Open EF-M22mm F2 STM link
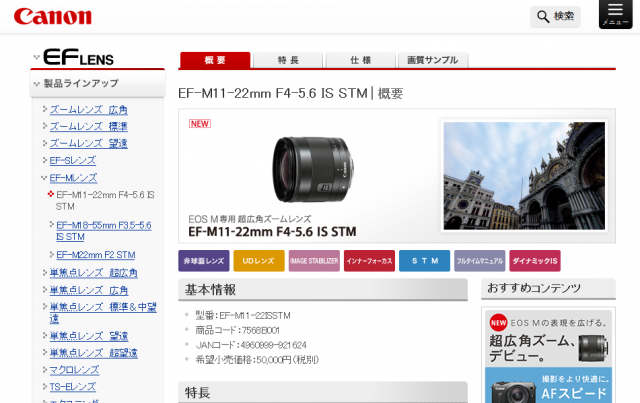The image size is (640, 403). point(96,255)
